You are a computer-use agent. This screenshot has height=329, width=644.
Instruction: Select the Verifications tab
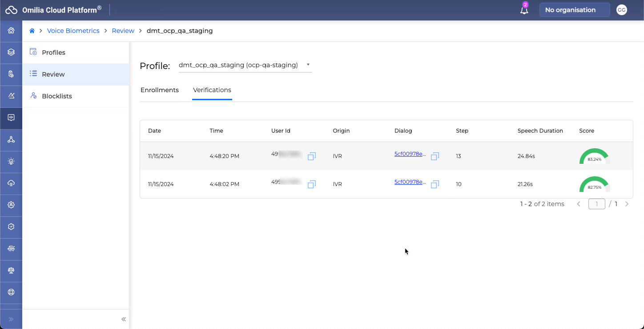coord(212,90)
